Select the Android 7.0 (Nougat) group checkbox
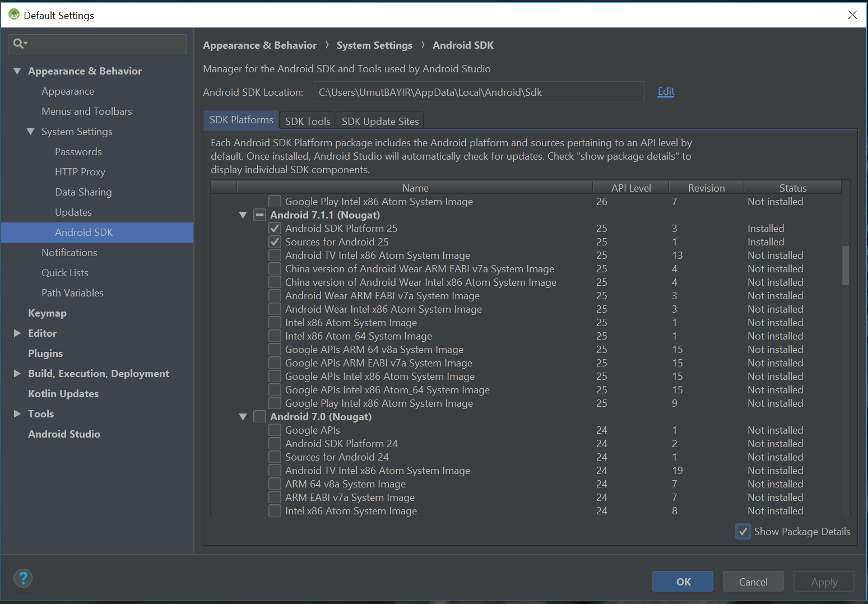The image size is (868, 604). [259, 417]
